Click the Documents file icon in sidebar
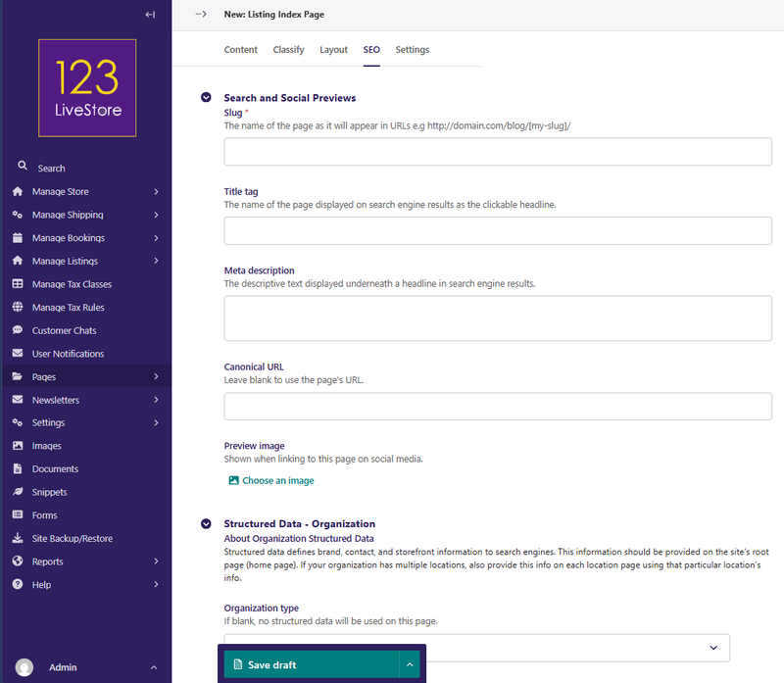Image resolution: width=784 pixels, height=683 pixels. pos(18,469)
